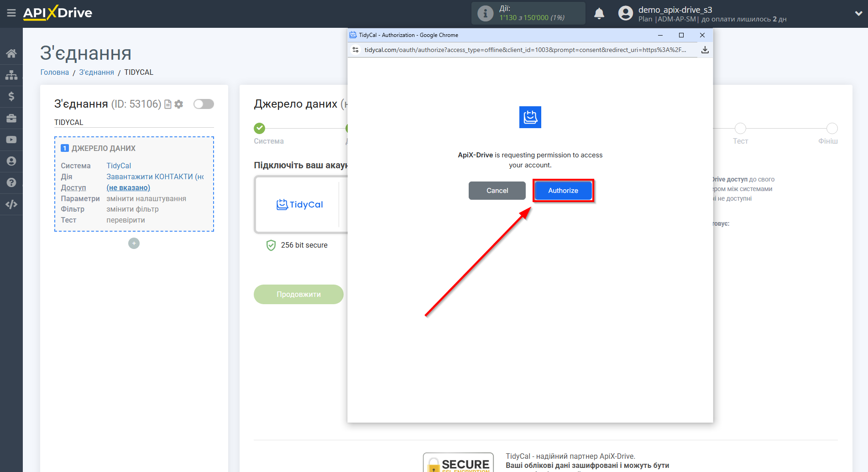Viewport: 868px width, 472px height.
Task: Open the help question mark icon in the sidebar
Action: [11, 182]
